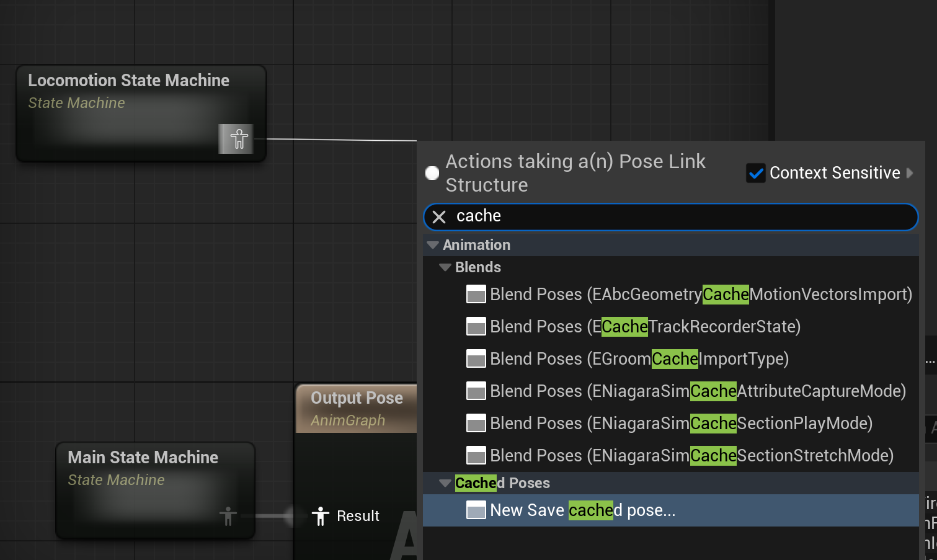Click 'State Machine' subtitle under Locomotion State Machine

click(76, 103)
